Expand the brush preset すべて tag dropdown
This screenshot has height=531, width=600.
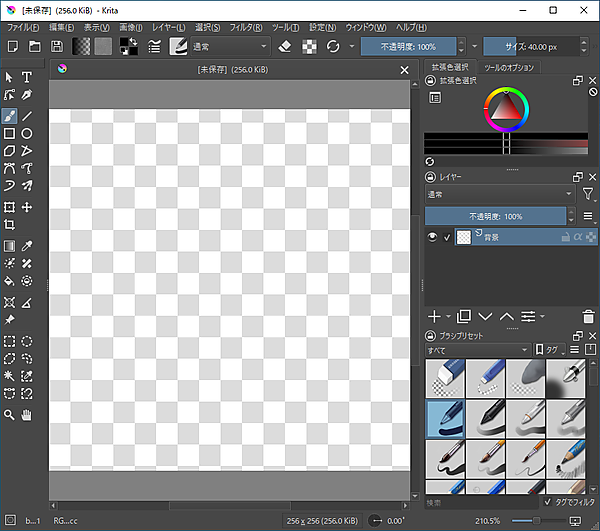click(x=477, y=350)
